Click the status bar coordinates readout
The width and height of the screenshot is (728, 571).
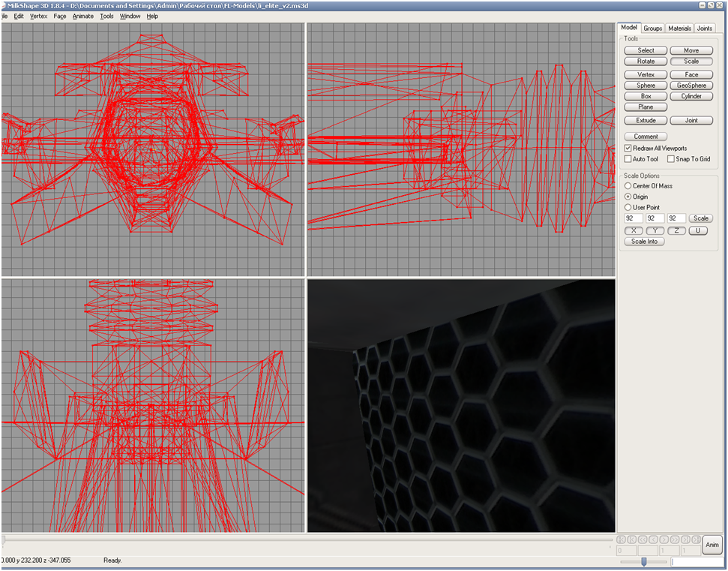point(36,560)
